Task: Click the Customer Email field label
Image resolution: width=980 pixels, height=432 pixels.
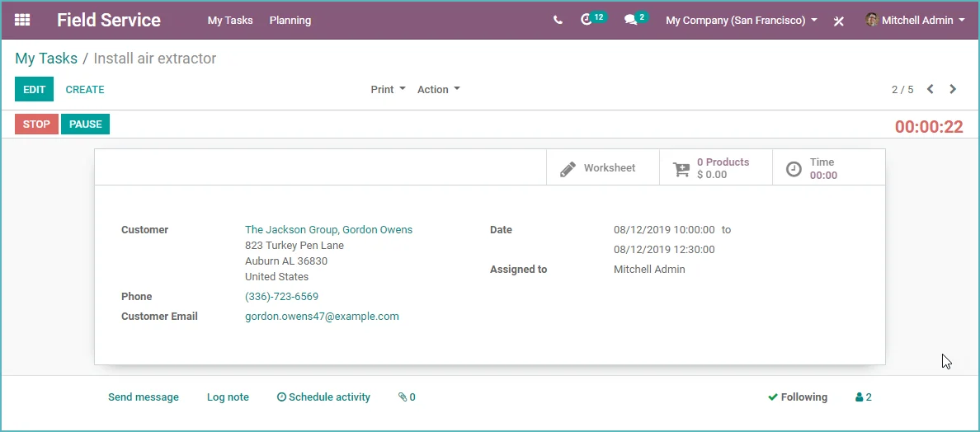Action: point(159,317)
